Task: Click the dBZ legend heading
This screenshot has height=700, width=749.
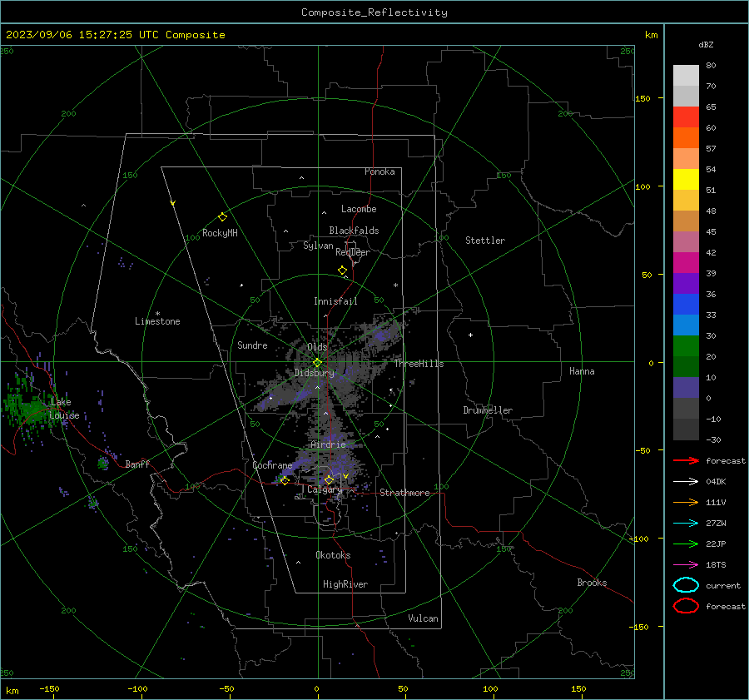Action: pyautogui.click(x=706, y=45)
